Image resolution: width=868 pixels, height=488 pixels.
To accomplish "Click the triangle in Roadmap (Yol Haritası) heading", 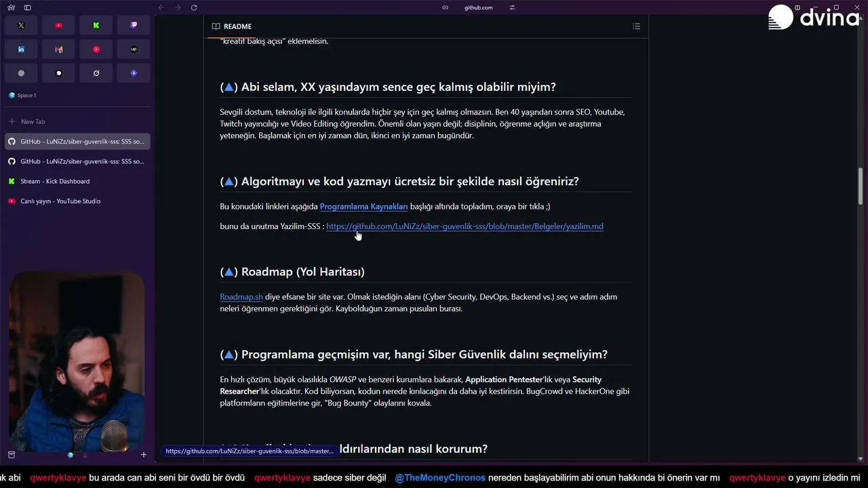I will pyautogui.click(x=229, y=272).
